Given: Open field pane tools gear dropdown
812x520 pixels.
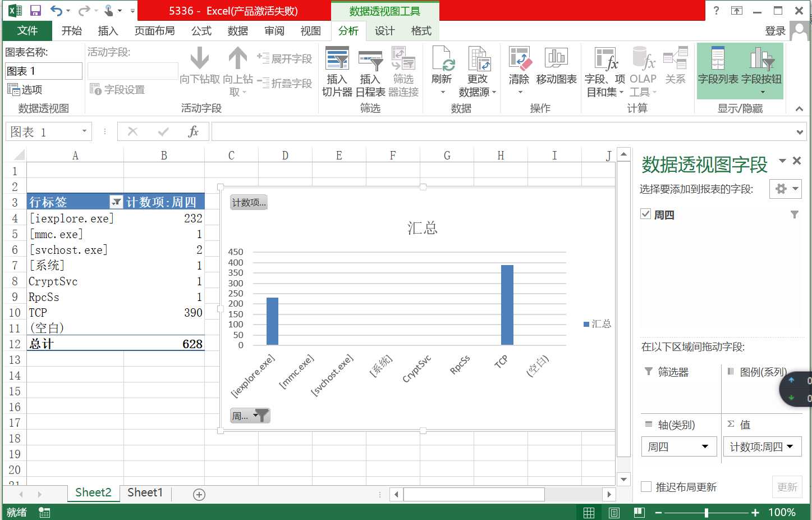Looking at the screenshot, I should [786, 189].
